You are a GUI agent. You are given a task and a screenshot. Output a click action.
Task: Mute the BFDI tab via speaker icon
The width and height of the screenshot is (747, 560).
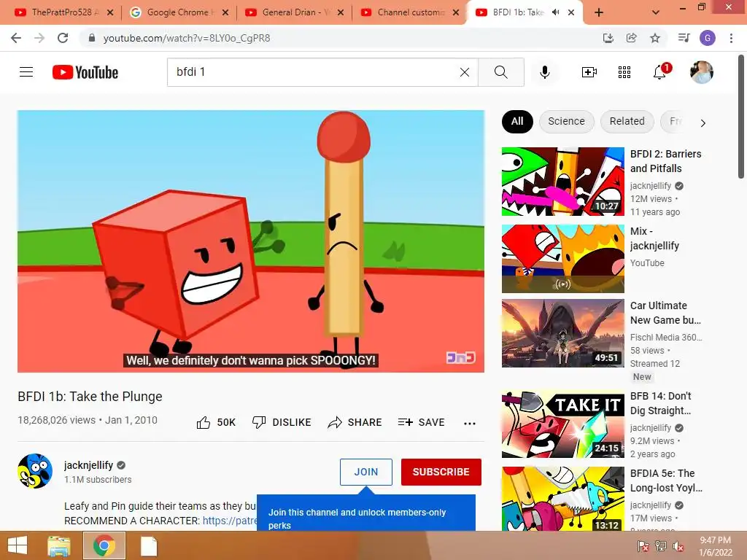tap(555, 12)
